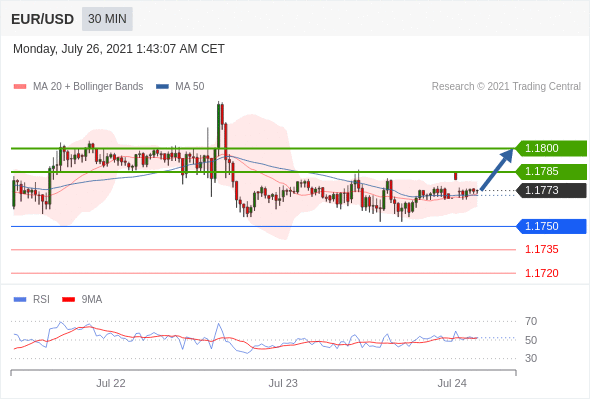Click the MA 20 Bollinger Bands legend swatch
The width and height of the screenshot is (590, 400).
tap(20, 87)
